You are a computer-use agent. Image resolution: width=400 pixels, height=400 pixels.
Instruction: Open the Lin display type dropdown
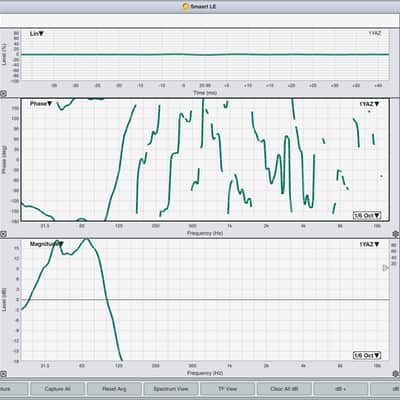tap(37, 34)
